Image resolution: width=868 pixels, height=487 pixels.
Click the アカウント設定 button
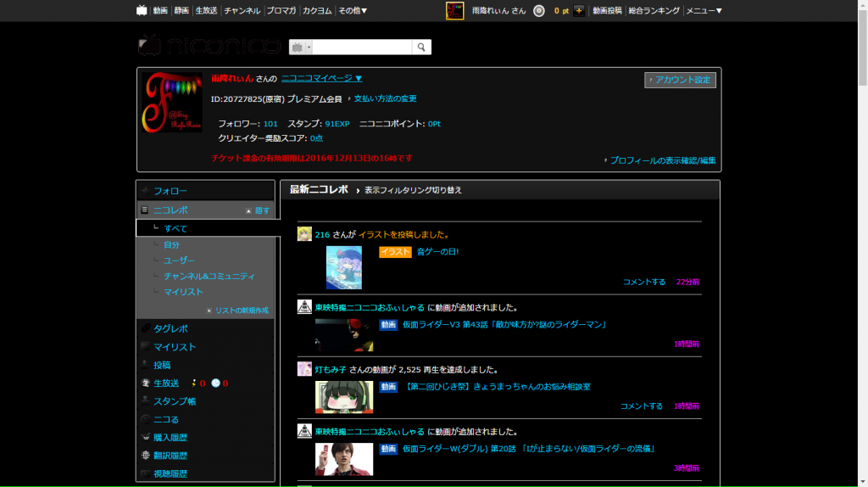[680, 80]
